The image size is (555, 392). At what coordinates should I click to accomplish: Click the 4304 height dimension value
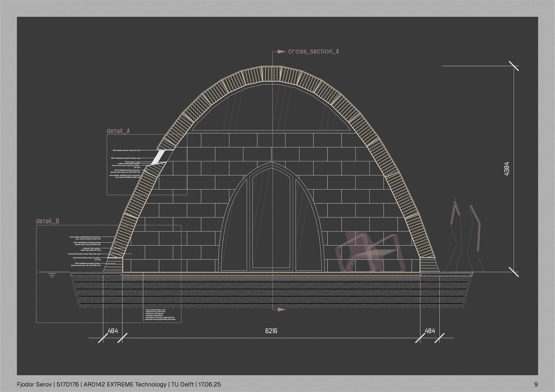(506, 169)
